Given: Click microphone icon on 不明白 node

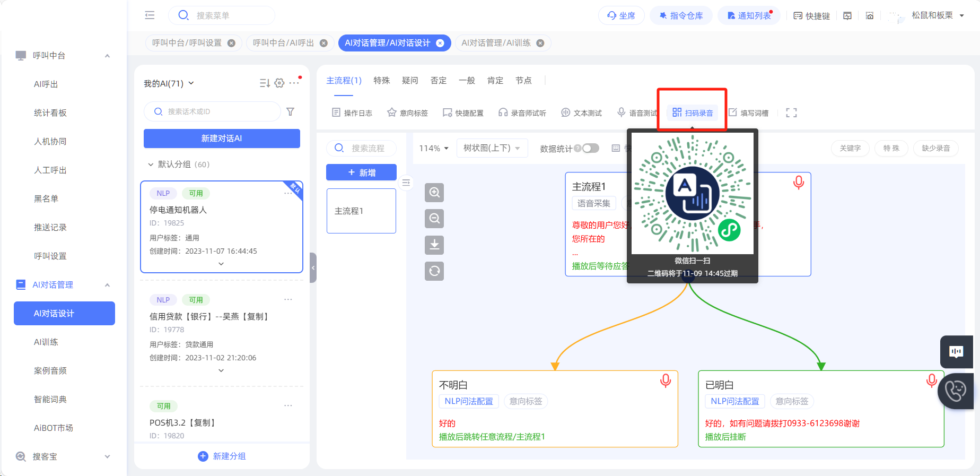Looking at the screenshot, I should 666,380.
